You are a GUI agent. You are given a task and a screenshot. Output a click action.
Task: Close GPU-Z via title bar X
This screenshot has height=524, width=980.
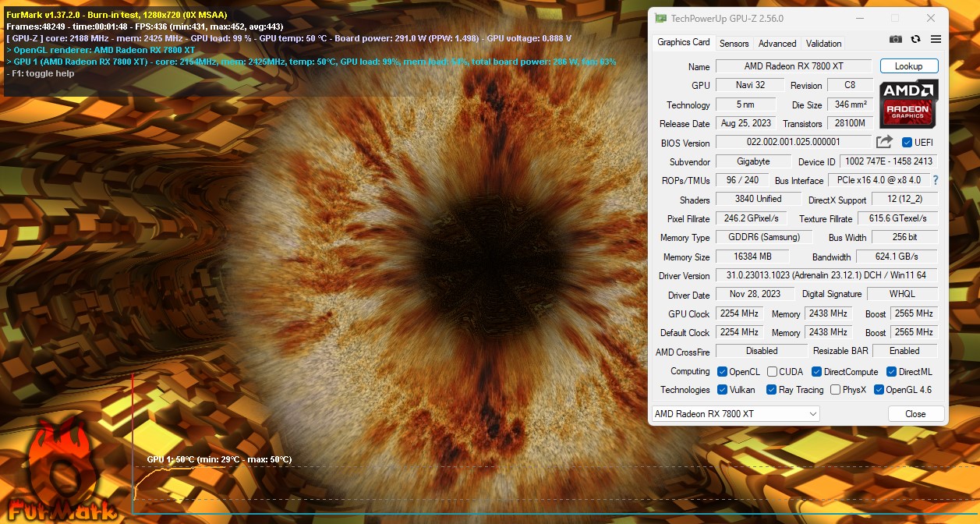(931, 18)
